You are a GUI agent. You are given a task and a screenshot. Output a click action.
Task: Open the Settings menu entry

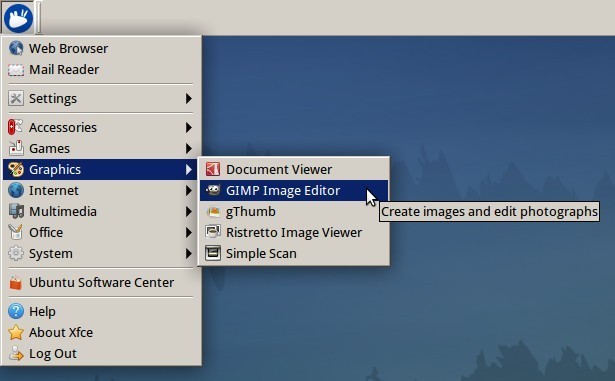pos(101,98)
